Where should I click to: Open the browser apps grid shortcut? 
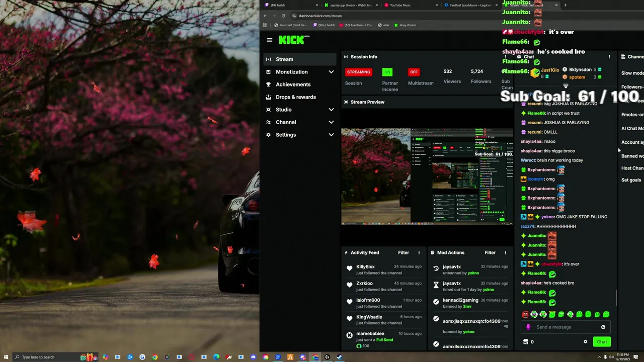click(x=265, y=25)
